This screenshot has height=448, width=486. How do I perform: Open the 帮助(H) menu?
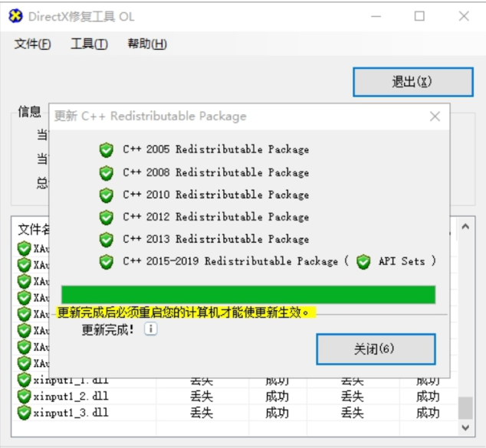[x=147, y=44]
